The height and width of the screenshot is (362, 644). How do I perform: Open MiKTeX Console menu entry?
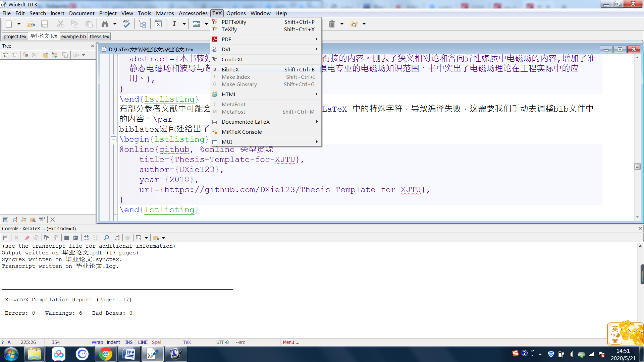pyautogui.click(x=241, y=132)
